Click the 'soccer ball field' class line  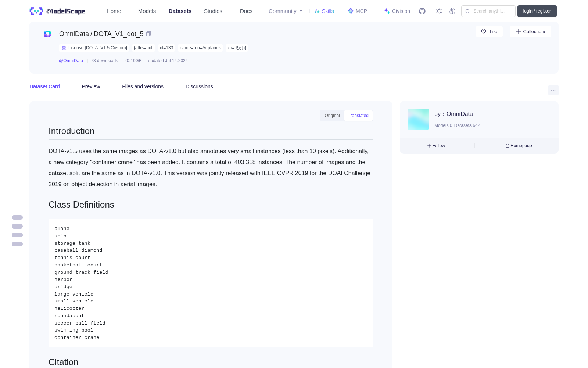(80, 323)
